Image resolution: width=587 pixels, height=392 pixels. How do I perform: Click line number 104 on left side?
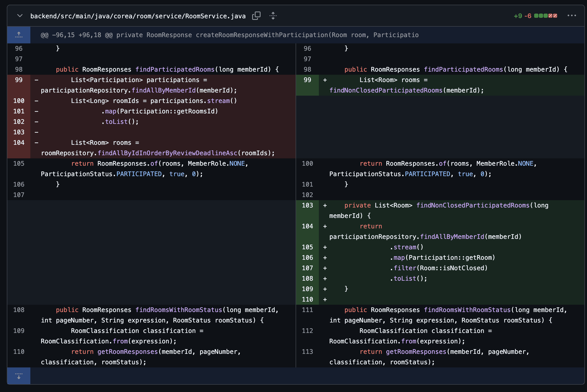(x=19, y=143)
